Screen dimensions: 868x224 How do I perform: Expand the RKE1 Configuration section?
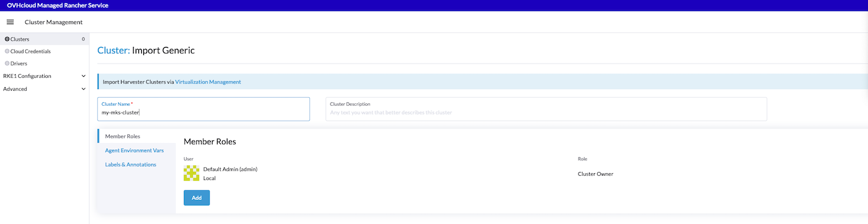pyautogui.click(x=45, y=76)
